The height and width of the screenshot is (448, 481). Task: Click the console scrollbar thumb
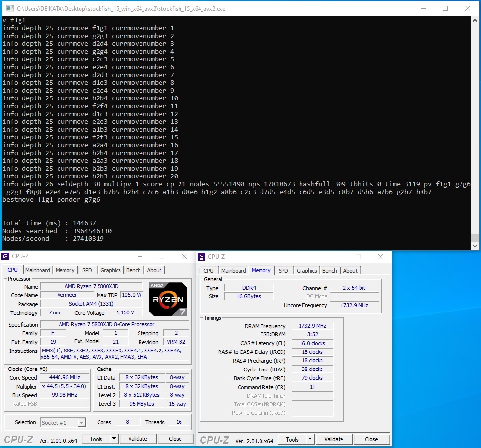pyautogui.click(x=475, y=237)
